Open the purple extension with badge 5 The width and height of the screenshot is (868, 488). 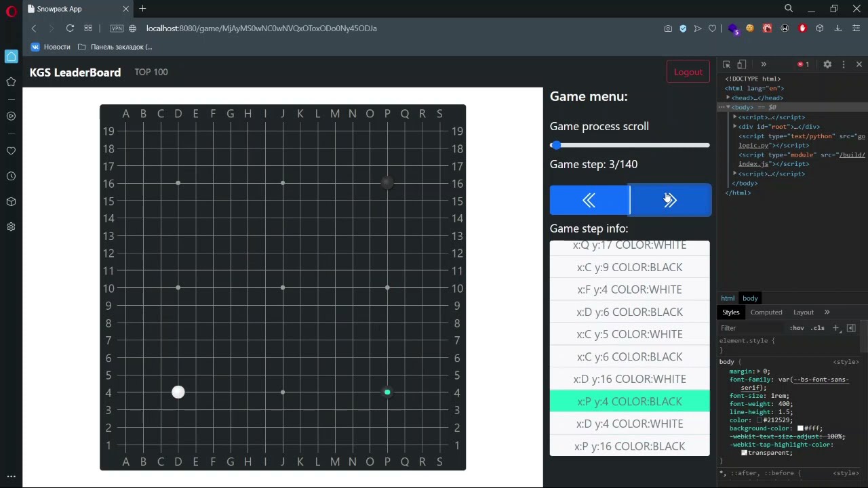[x=733, y=29]
